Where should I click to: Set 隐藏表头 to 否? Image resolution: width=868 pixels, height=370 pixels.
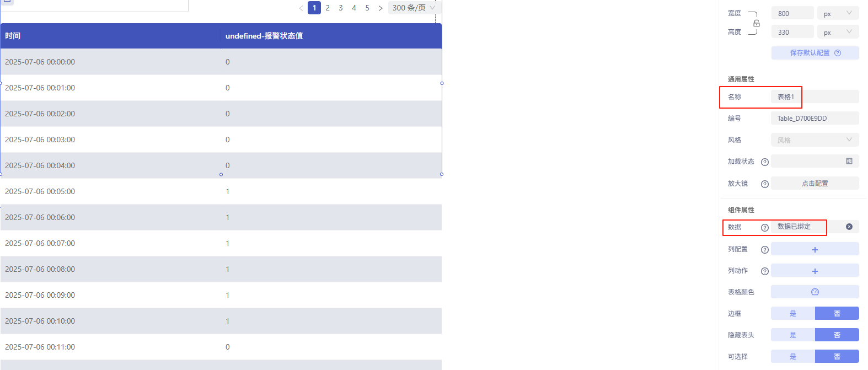(837, 335)
